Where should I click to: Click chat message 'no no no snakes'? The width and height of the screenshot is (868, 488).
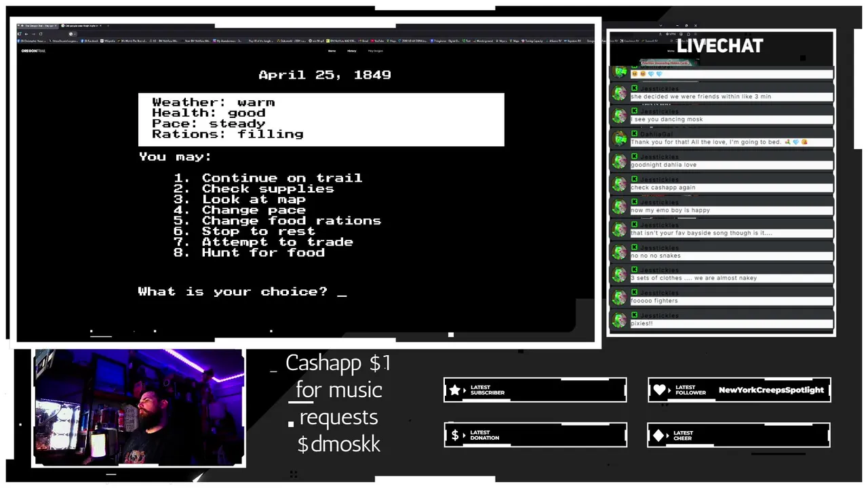pos(655,256)
